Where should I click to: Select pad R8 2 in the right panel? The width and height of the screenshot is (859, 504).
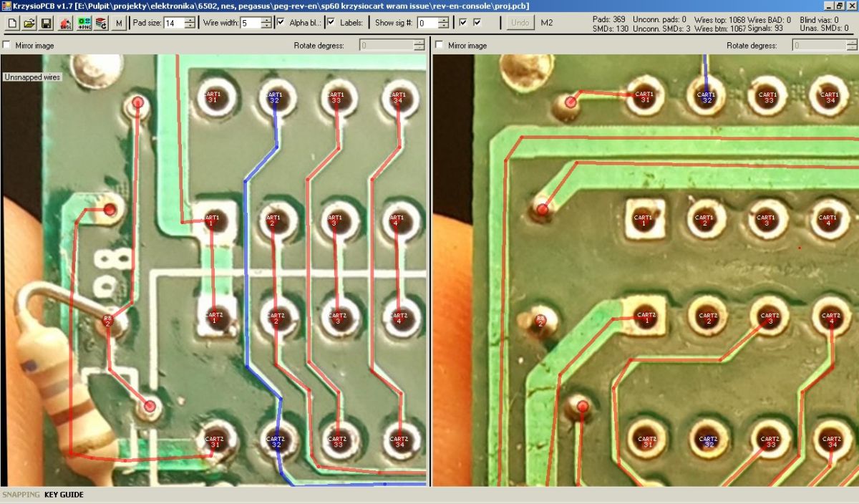540,321
